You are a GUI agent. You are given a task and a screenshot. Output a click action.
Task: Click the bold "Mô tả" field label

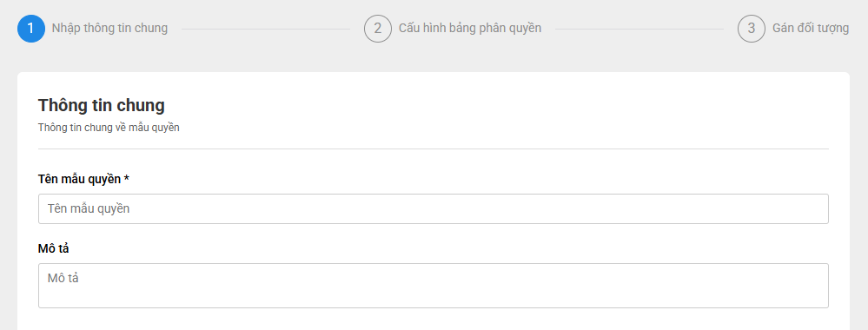[x=53, y=248]
